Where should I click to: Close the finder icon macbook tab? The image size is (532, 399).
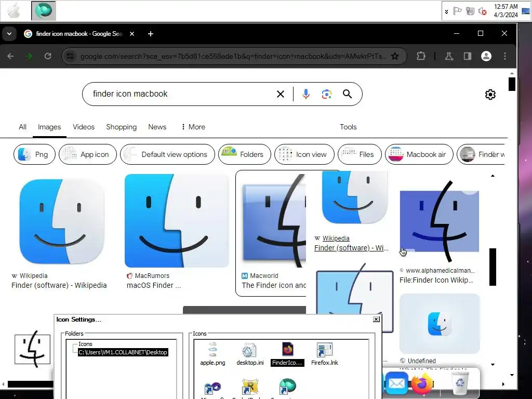point(132,34)
